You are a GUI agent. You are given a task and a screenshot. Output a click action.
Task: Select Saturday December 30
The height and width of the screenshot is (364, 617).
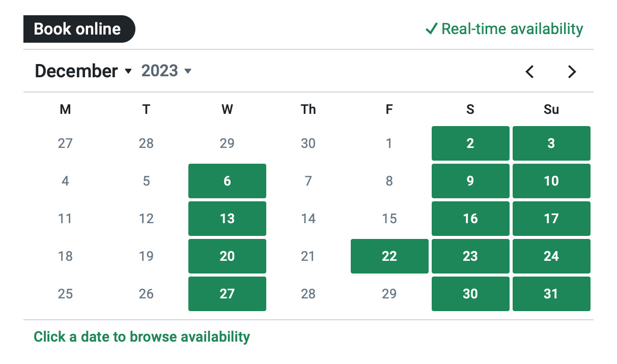coord(470,294)
